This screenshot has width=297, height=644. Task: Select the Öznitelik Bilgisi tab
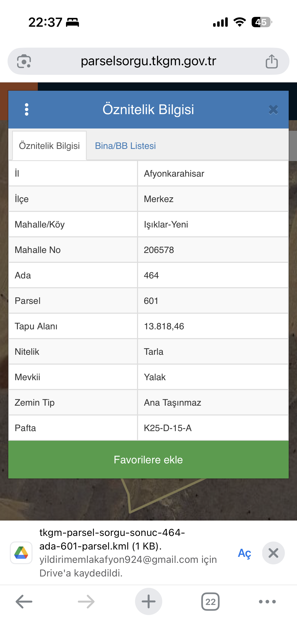(x=49, y=146)
